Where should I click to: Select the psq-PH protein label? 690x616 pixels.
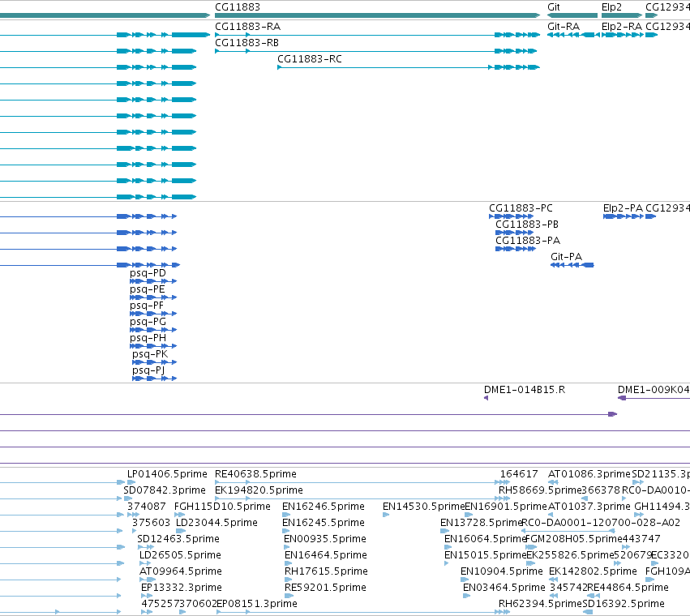tap(148, 338)
